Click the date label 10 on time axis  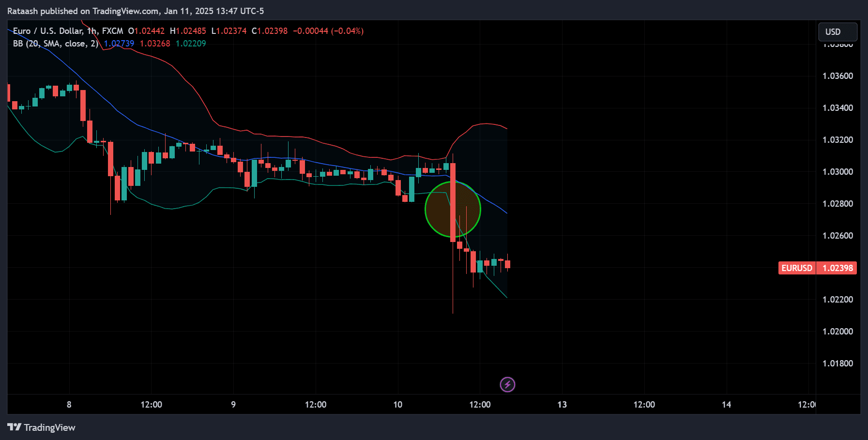pos(398,405)
